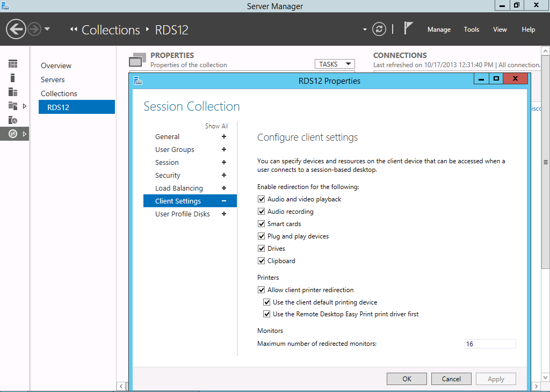
Task: Open the Manage menu
Action: tap(439, 30)
